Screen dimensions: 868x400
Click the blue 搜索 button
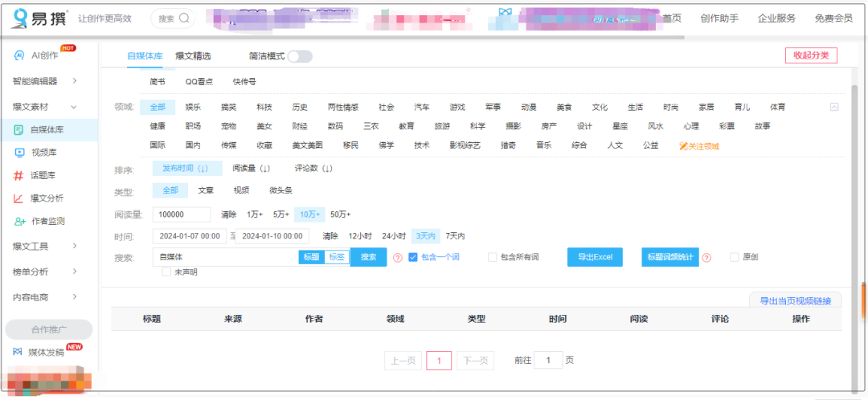[x=369, y=257]
